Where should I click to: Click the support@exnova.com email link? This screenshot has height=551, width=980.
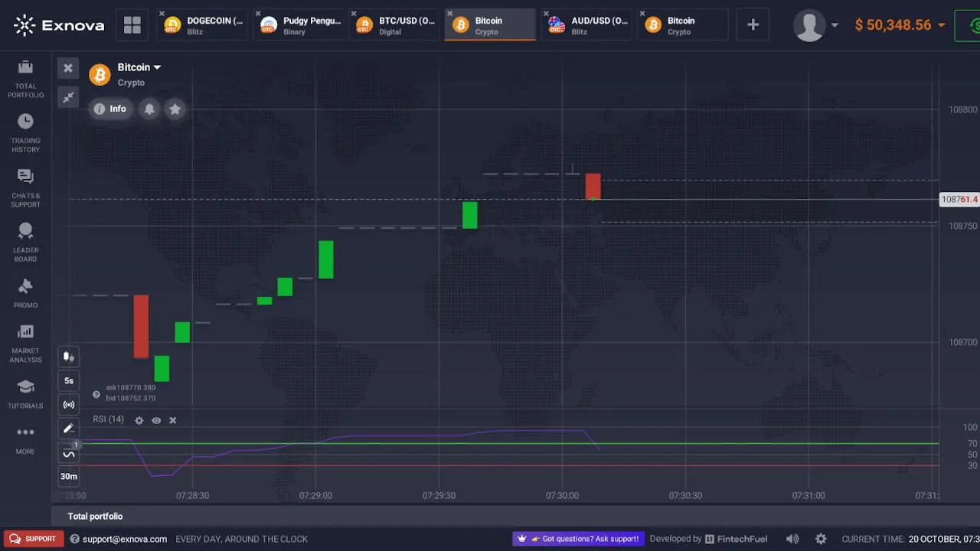125,539
